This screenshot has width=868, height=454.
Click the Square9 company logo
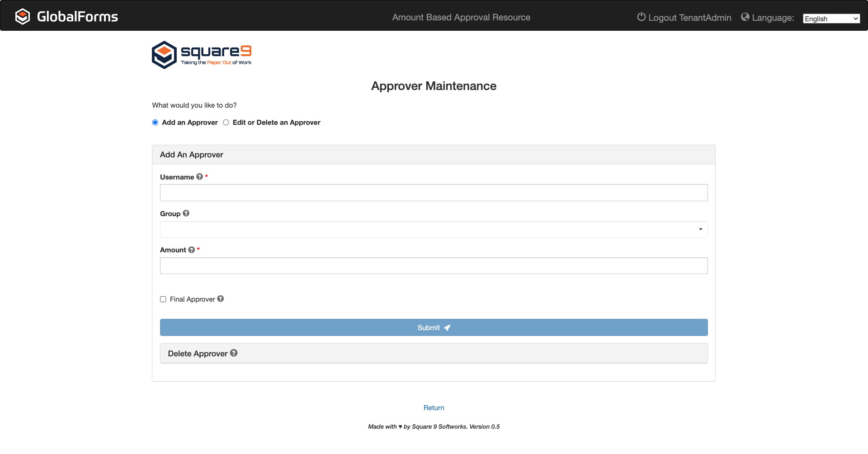(x=202, y=54)
